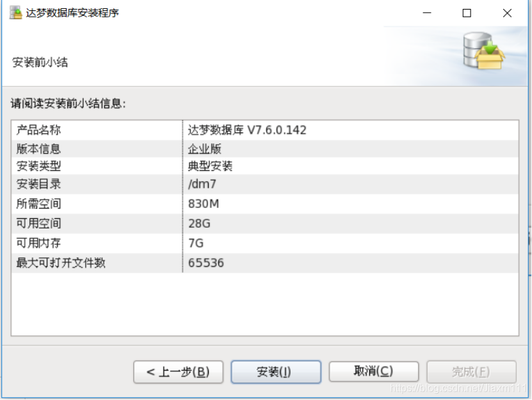Viewport: 532px width, 400px height.
Task: Click the 达梦数据库 V7.6.0.142 value
Action: [247, 131]
